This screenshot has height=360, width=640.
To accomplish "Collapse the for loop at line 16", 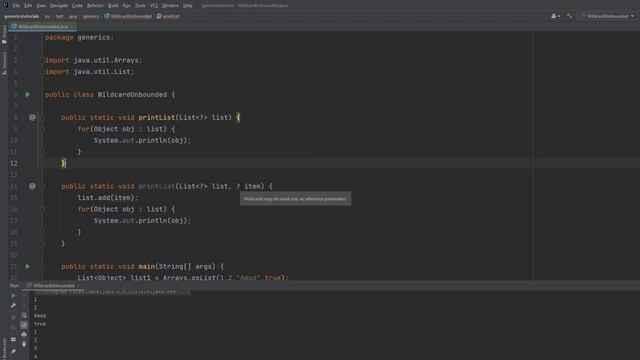I will click(x=42, y=209).
